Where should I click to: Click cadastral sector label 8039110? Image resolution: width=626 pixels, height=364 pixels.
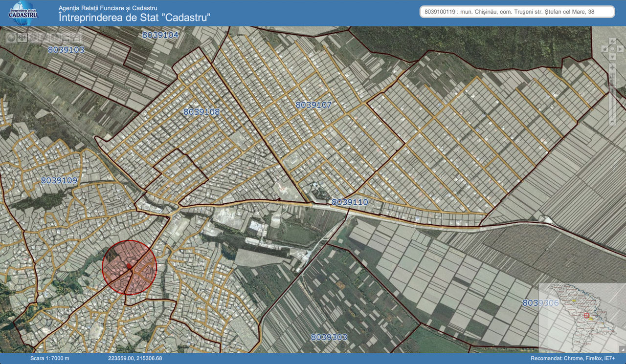350,202
